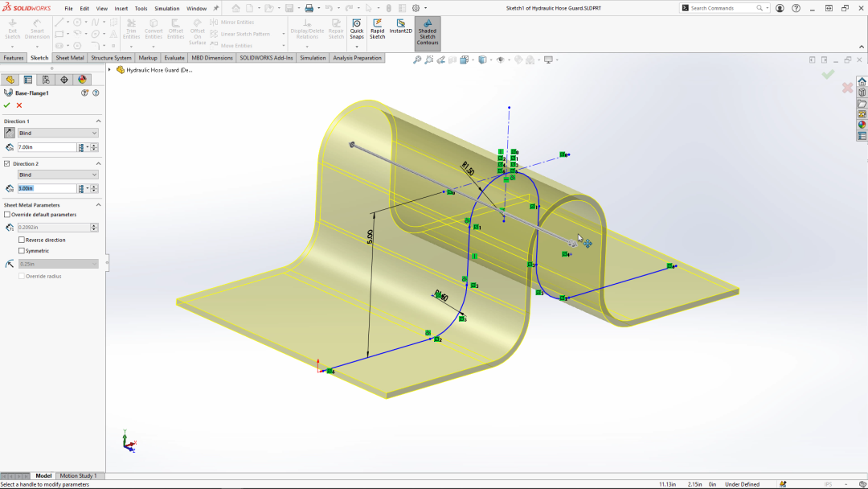Switch to the PropertyManager appearances tab
This screenshot has width=868, height=489.
point(82,79)
